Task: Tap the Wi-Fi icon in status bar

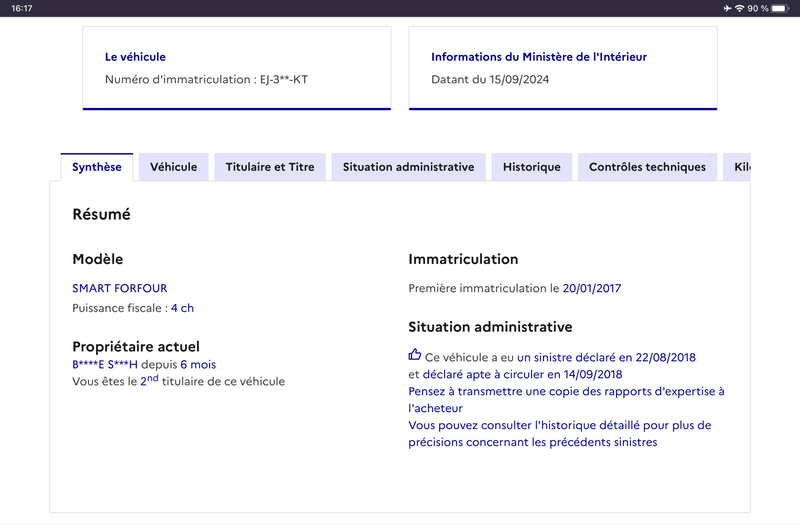Action: point(739,8)
